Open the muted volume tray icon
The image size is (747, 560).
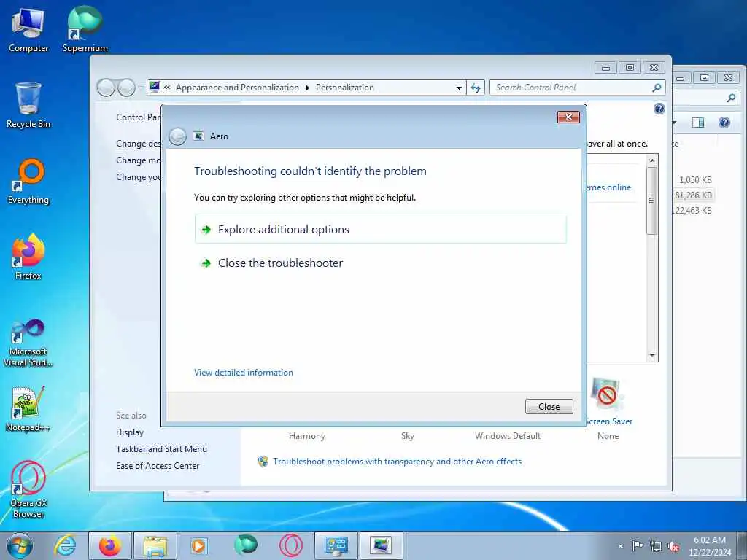673,547
